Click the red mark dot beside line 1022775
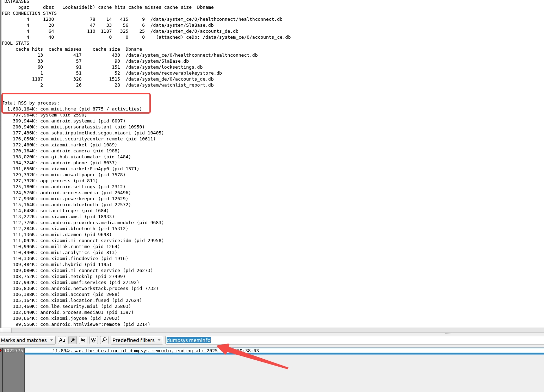 point(1,350)
